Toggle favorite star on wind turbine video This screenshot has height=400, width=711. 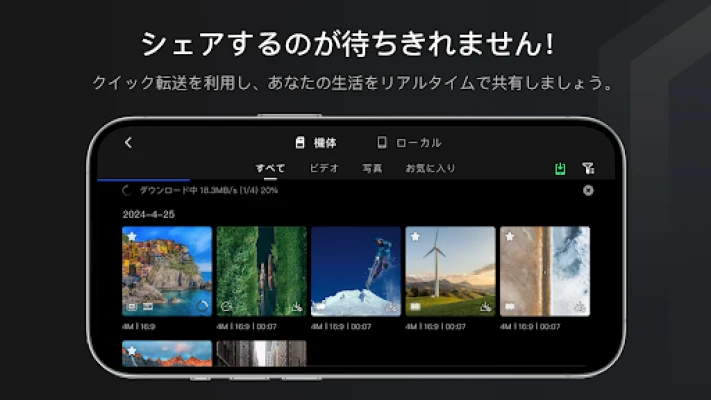pos(415,237)
